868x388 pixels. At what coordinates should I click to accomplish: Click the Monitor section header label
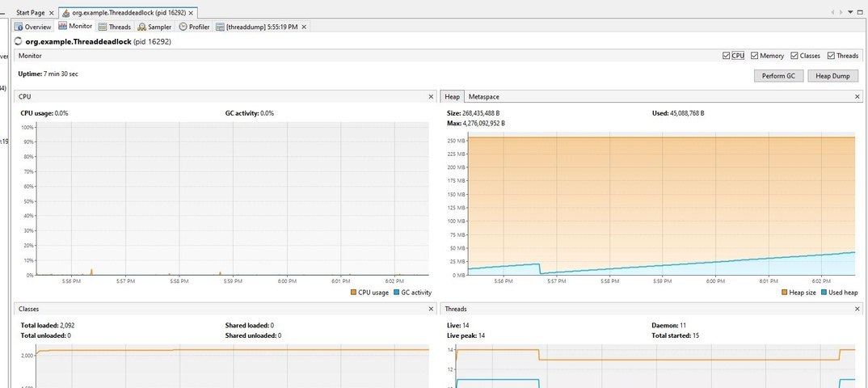click(x=30, y=55)
